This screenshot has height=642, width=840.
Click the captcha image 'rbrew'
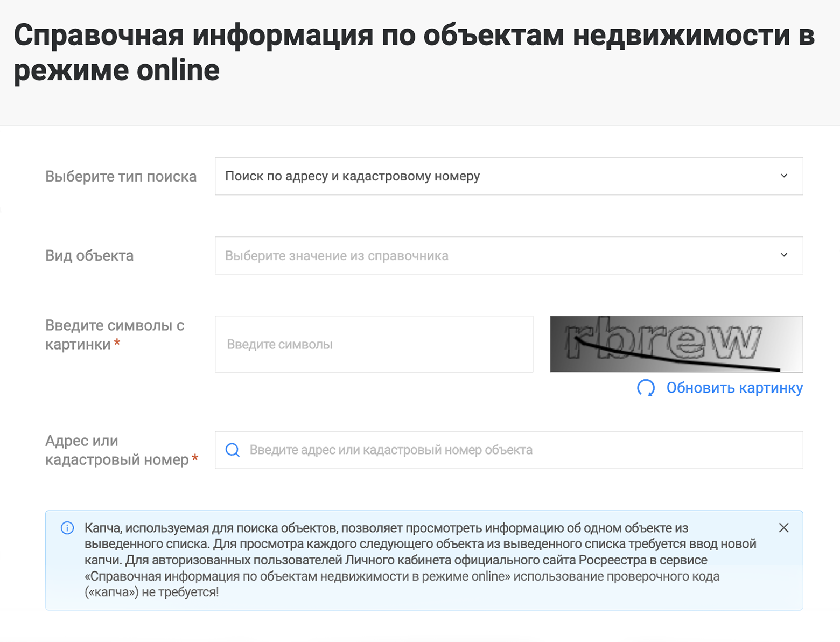pos(676,344)
